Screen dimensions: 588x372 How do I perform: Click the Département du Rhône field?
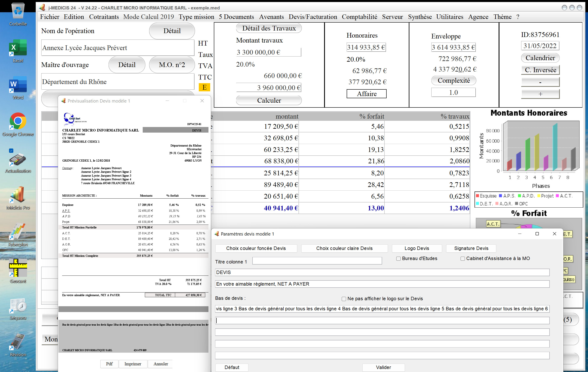pyautogui.click(x=118, y=82)
